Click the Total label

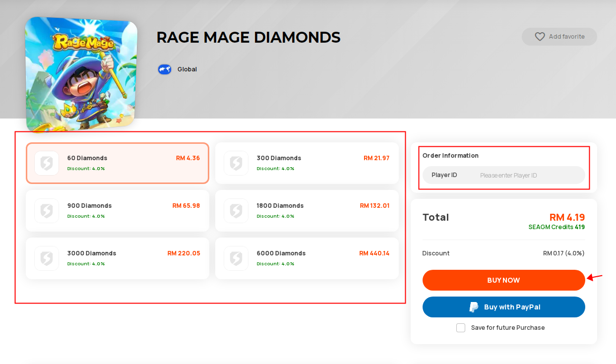435,217
